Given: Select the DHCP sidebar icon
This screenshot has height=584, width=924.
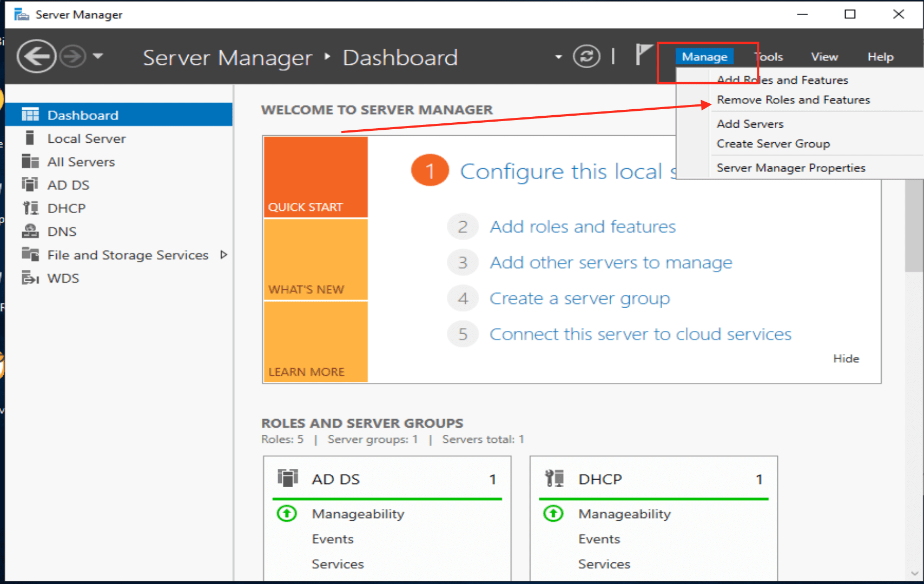Looking at the screenshot, I should click(x=30, y=208).
